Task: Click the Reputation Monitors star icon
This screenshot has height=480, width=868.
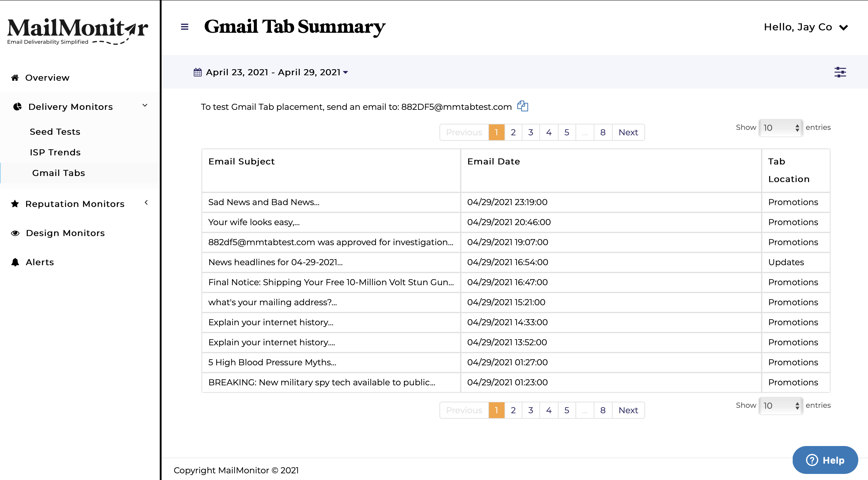Action: [15, 203]
